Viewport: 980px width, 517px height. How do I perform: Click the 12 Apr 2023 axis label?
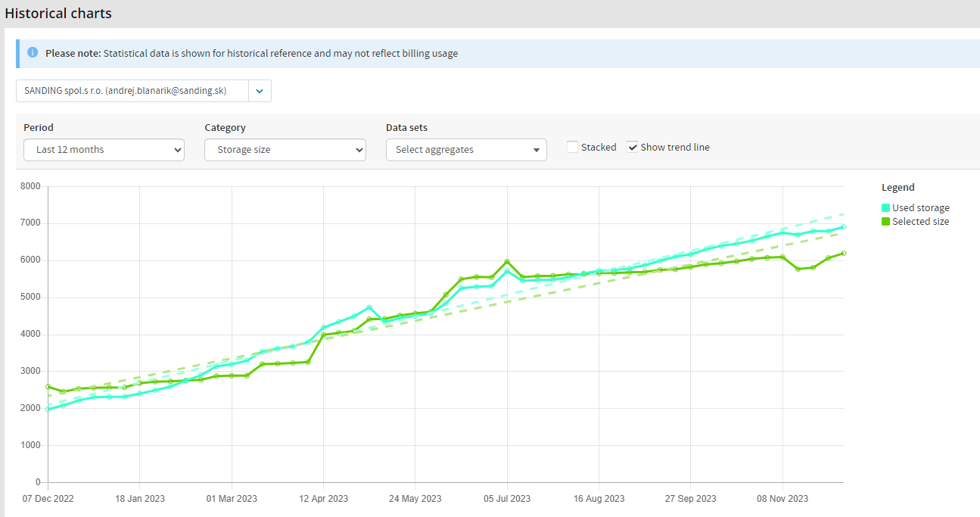(323, 499)
